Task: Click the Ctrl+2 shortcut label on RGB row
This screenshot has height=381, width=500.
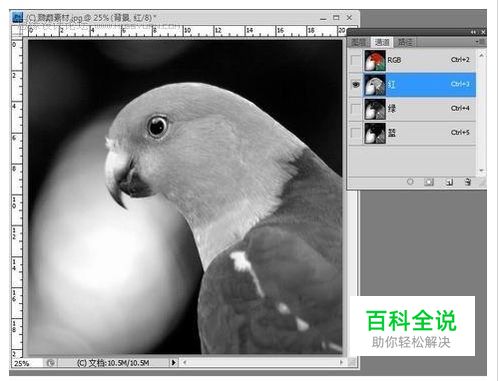Action: coord(460,60)
